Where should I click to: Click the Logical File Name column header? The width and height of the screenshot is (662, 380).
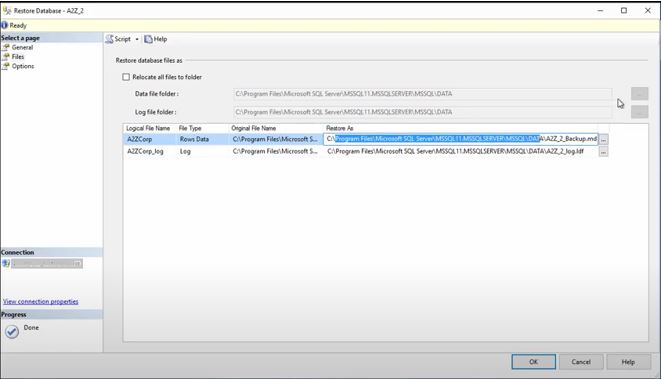[148, 128]
